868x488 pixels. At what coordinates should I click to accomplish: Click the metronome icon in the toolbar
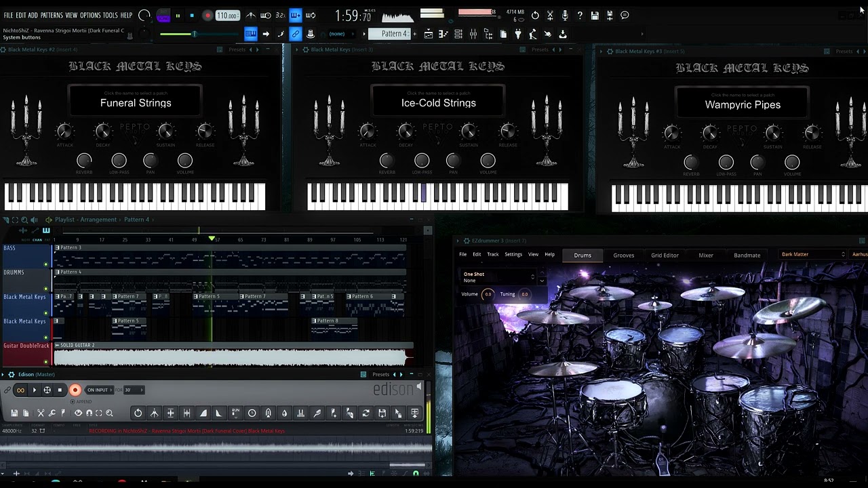[250, 15]
